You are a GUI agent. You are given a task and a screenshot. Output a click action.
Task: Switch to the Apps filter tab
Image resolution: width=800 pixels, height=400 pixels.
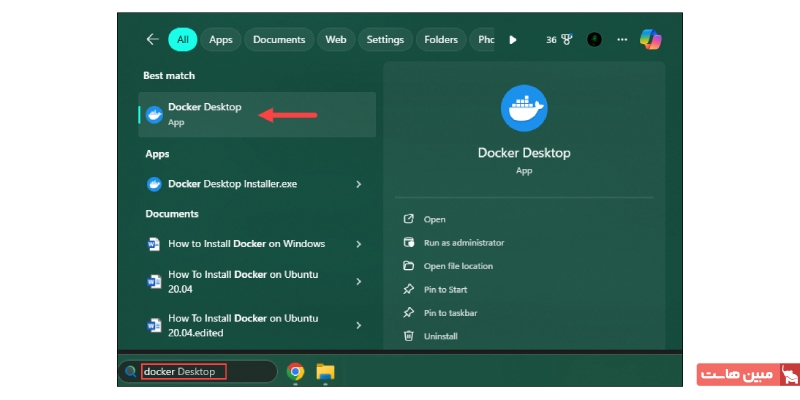point(221,40)
